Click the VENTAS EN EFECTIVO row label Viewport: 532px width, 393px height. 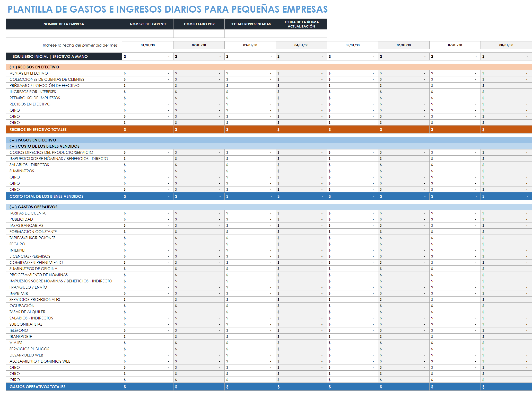pyautogui.click(x=29, y=73)
